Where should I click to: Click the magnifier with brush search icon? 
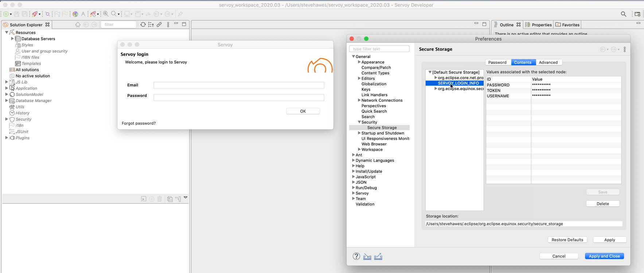pos(106,14)
